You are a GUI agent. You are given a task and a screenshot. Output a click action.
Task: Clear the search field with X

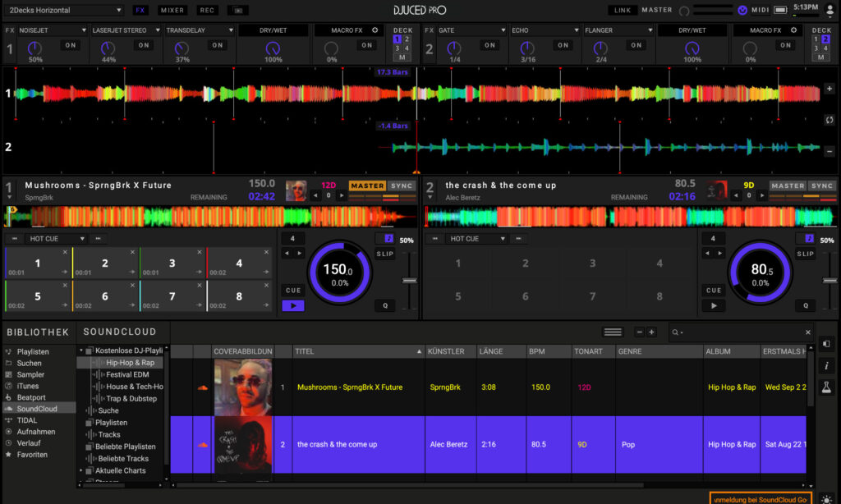pos(808,332)
